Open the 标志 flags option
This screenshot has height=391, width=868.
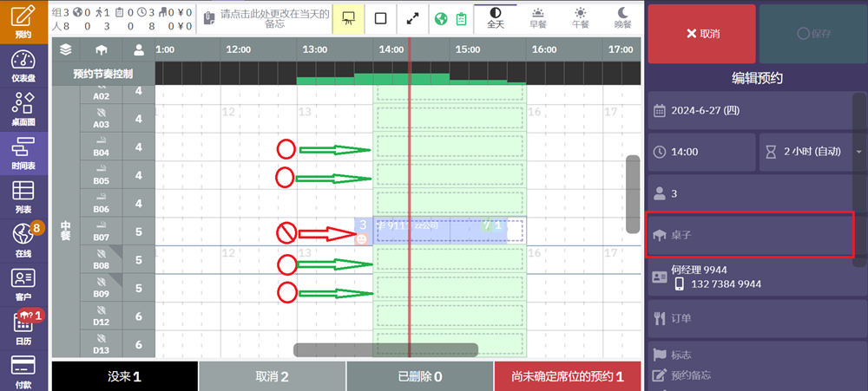[681, 355]
